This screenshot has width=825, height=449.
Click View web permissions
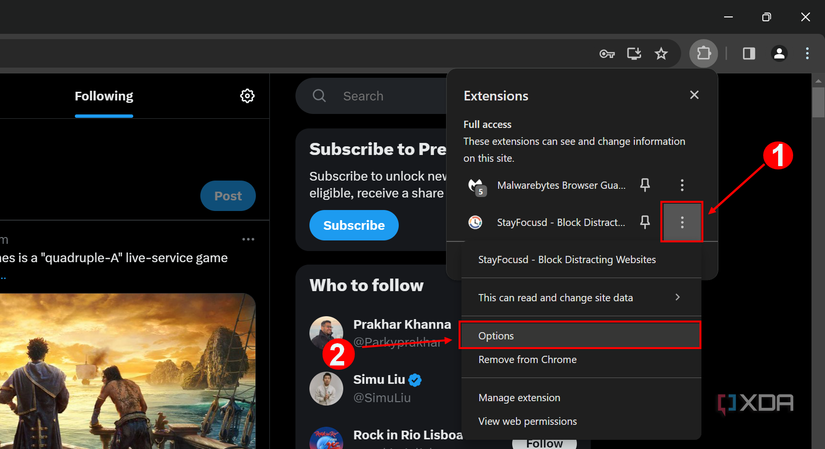point(581,421)
